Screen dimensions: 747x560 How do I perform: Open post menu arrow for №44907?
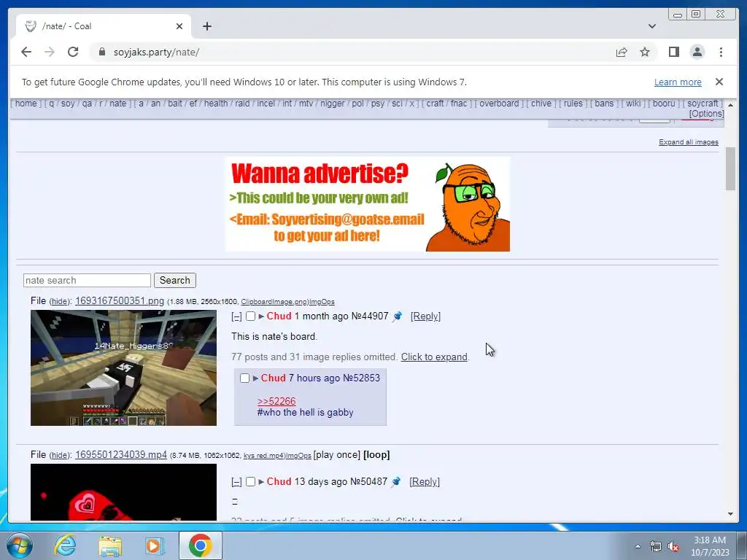(x=261, y=316)
